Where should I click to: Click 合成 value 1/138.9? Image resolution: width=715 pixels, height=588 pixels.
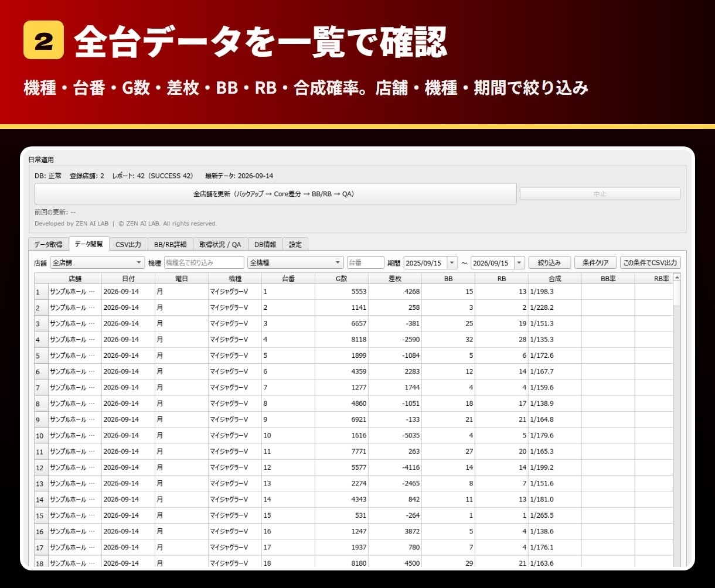pyautogui.click(x=542, y=404)
